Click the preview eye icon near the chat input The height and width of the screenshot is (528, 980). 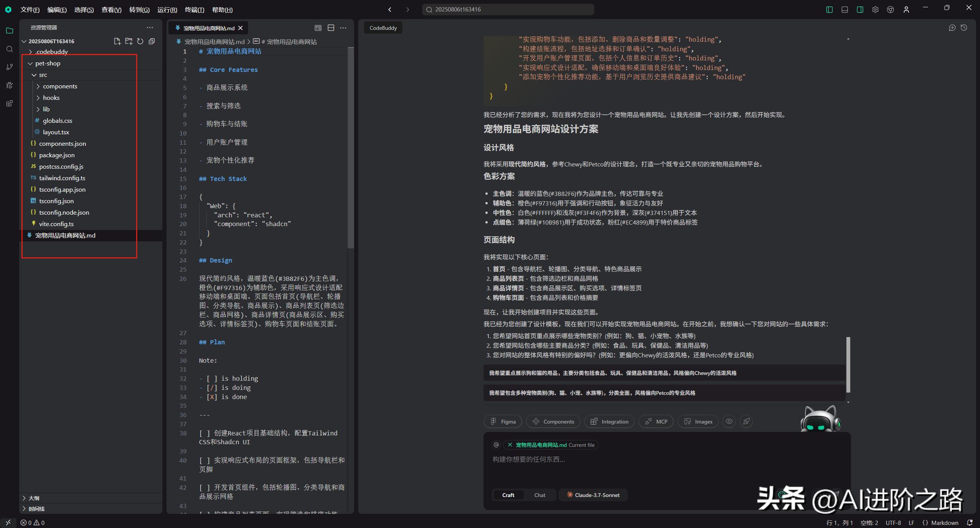point(729,421)
